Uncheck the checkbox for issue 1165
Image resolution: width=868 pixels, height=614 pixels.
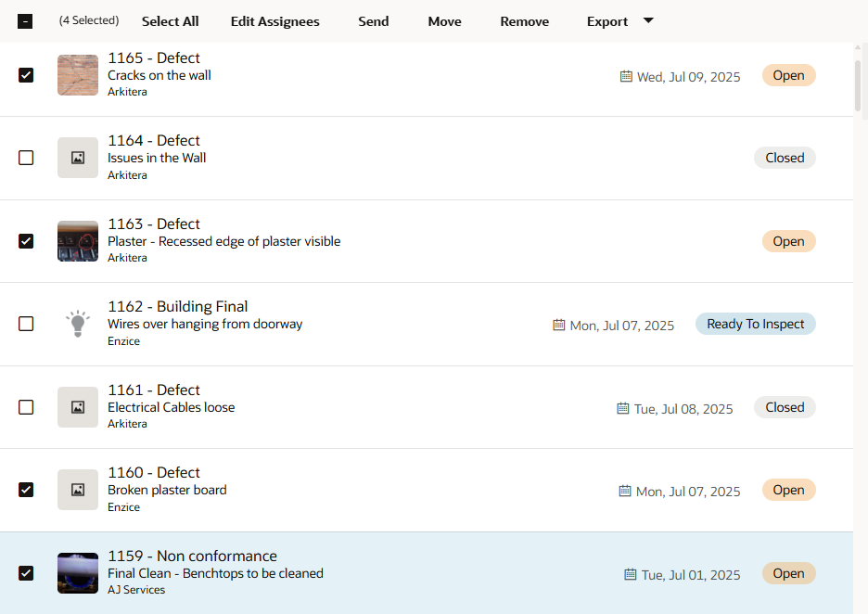coord(26,75)
